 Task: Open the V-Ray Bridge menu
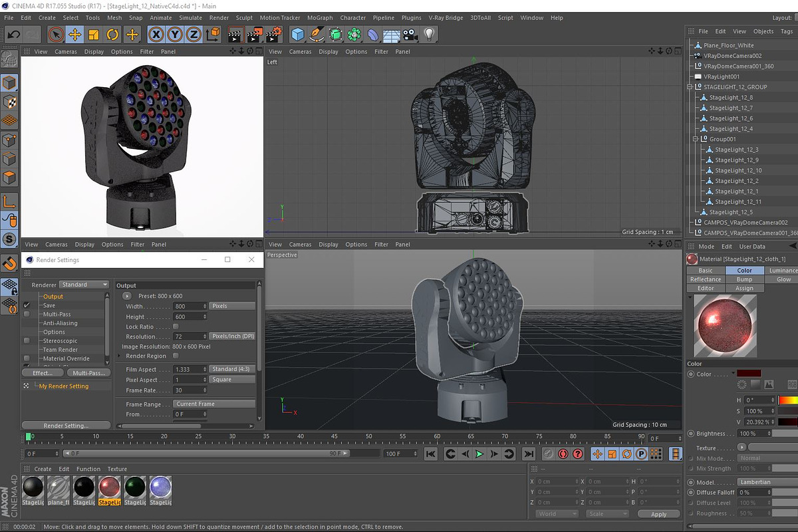point(446,18)
